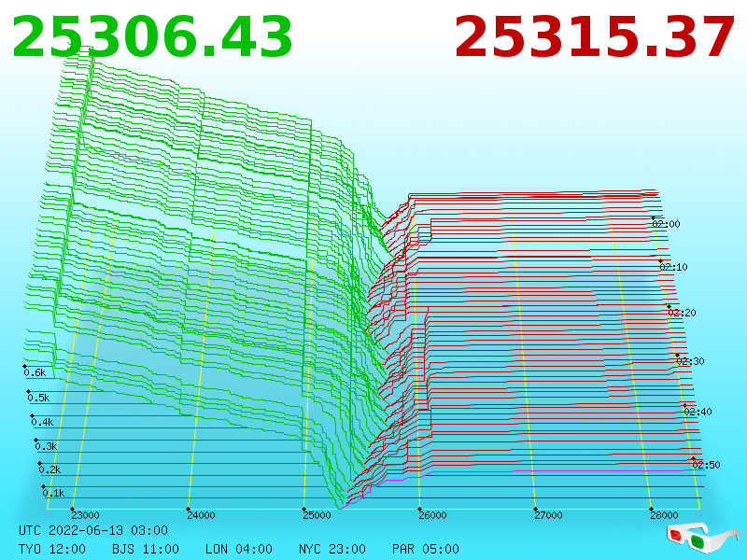
Task: Click the BJS 11:00 clock
Action: 146,549
